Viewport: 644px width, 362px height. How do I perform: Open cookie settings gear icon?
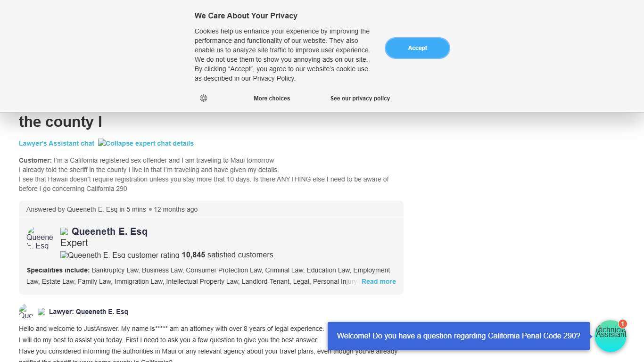tap(203, 98)
